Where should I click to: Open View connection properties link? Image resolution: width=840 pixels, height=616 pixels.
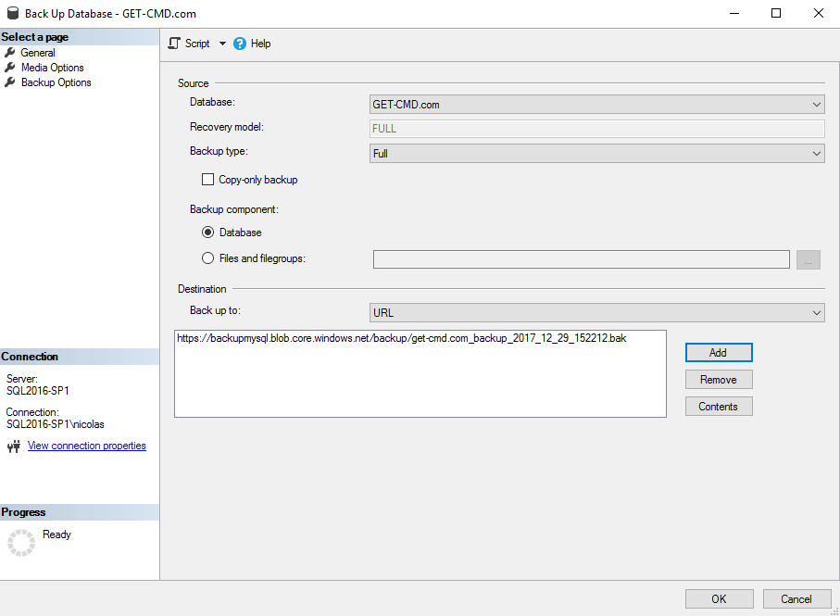click(x=86, y=446)
